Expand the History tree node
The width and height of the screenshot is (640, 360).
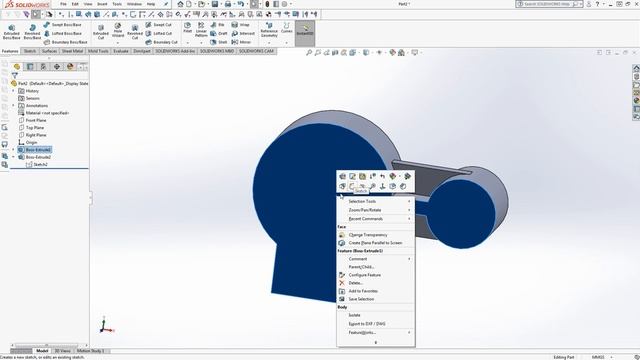13,91
